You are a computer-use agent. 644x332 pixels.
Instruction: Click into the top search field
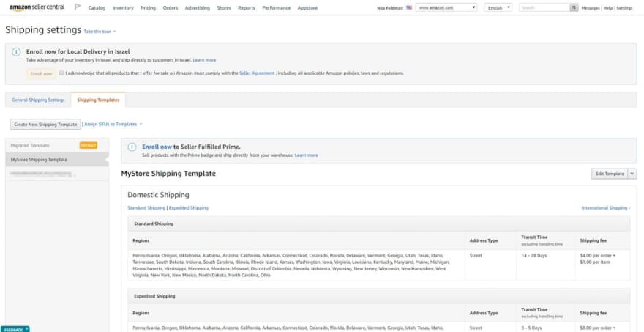click(544, 7)
